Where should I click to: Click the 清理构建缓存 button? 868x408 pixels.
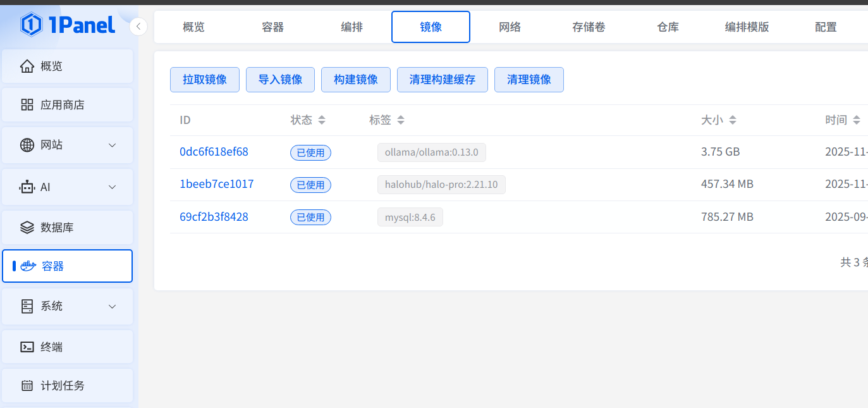pos(443,80)
